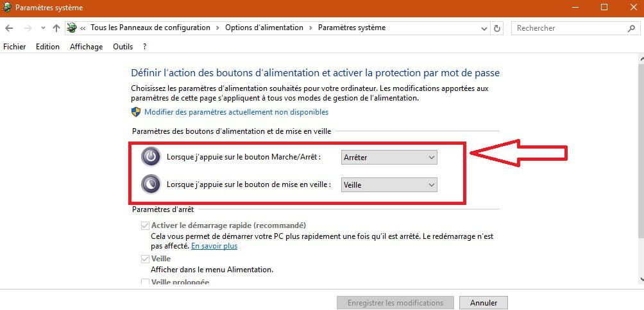Open the Fichier menu
644x310 pixels.
tap(14, 47)
